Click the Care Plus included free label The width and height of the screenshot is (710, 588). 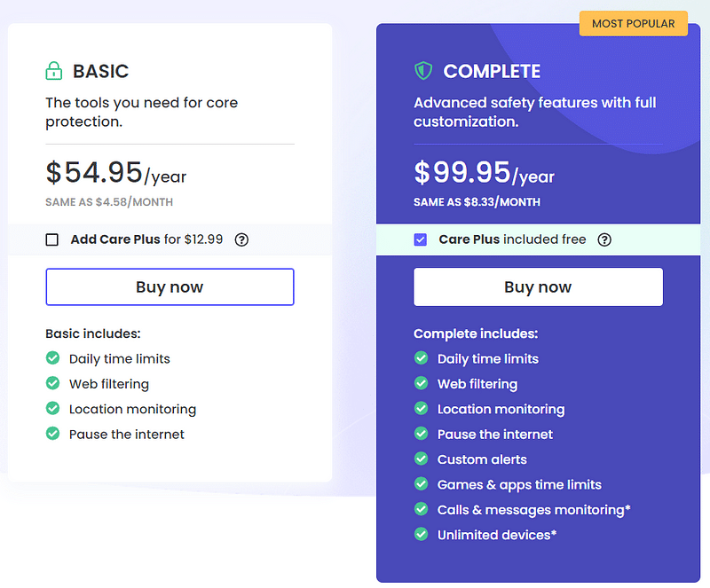point(512,239)
